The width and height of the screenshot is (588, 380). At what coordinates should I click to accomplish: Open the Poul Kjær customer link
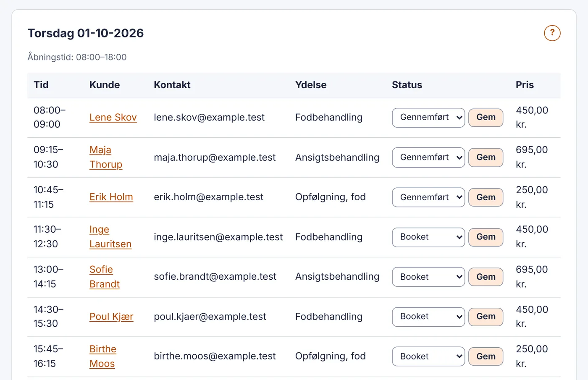[x=111, y=317]
